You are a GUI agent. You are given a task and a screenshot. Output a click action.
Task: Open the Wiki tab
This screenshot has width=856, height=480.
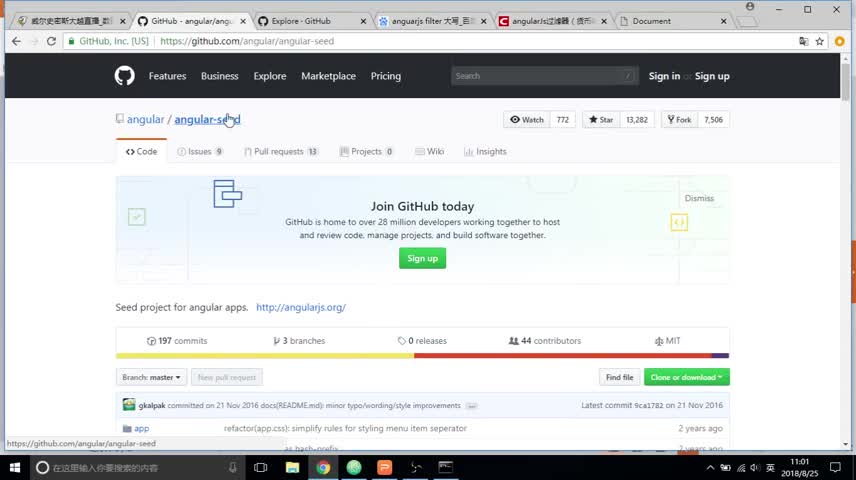430,151
